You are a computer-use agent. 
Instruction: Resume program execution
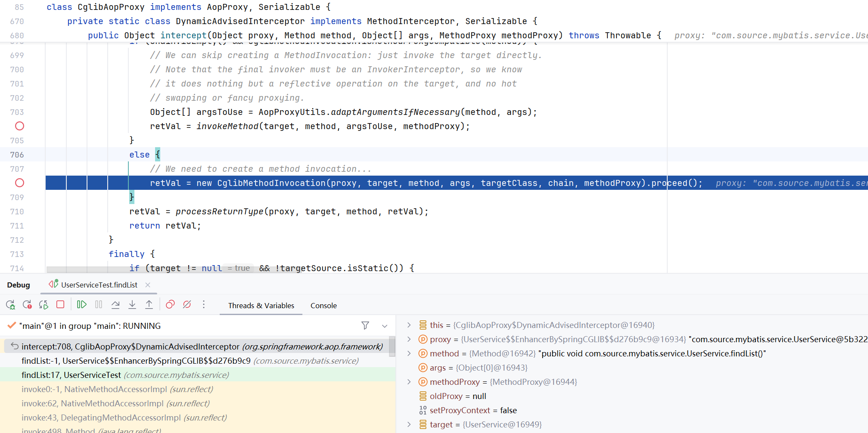(x=81, y=305)
